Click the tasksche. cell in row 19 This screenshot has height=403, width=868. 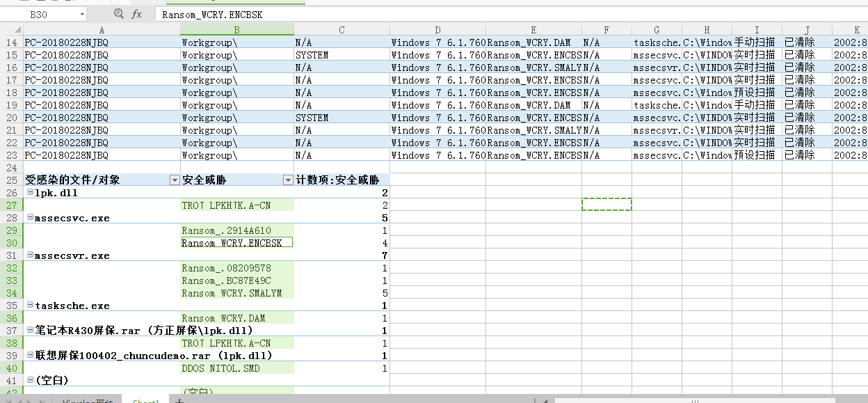(x=657, y=105)
